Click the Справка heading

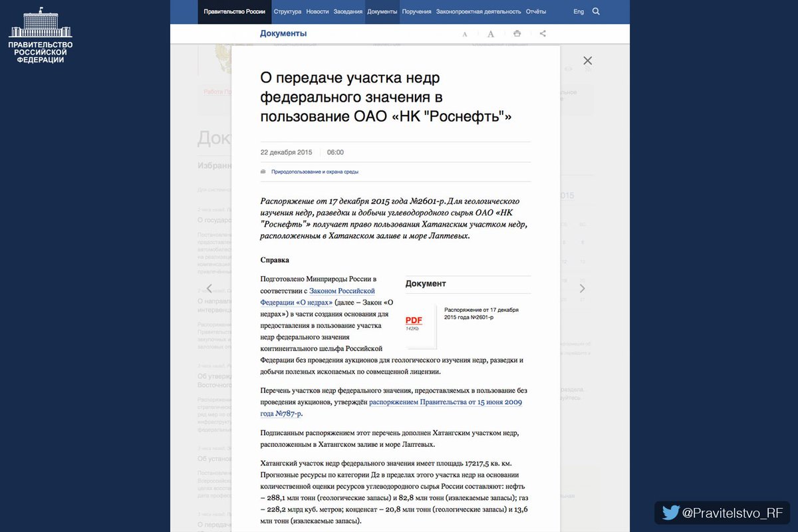coord(275,260)
